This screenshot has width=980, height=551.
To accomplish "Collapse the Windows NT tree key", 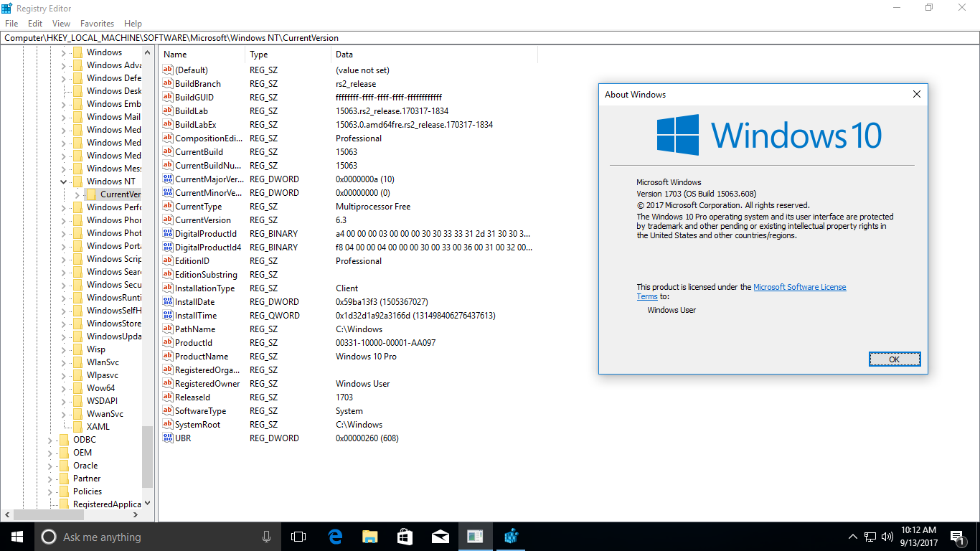I will [64, 182].
